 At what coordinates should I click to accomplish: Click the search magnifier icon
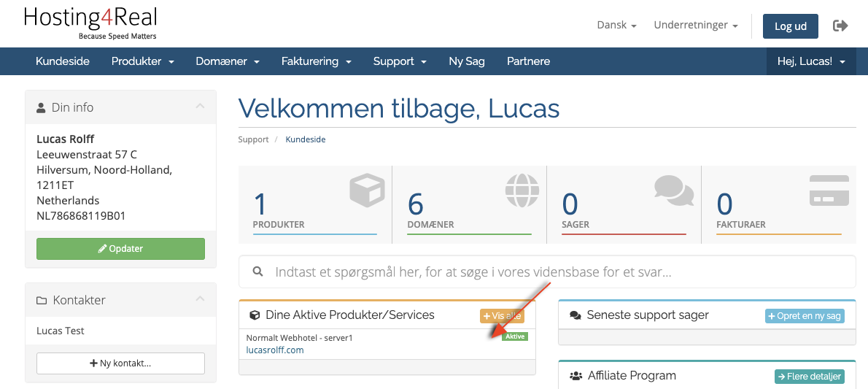257,271
